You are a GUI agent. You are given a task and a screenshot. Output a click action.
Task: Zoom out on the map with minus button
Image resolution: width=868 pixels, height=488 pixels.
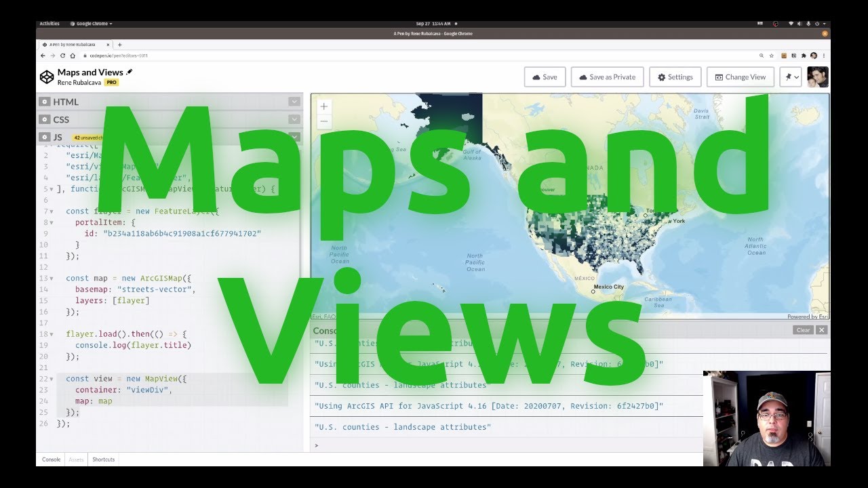324,121
